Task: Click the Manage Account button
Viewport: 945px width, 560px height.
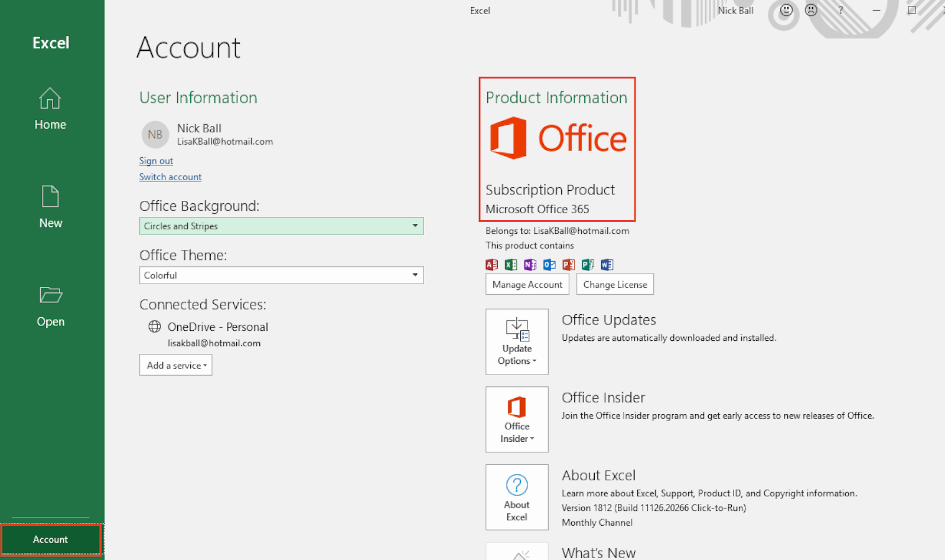Action: point(527,284)
